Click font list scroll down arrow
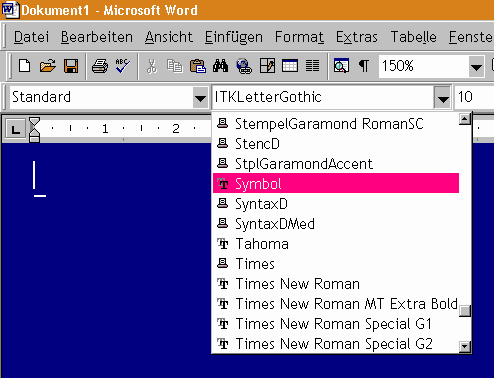 click(465, 347)
